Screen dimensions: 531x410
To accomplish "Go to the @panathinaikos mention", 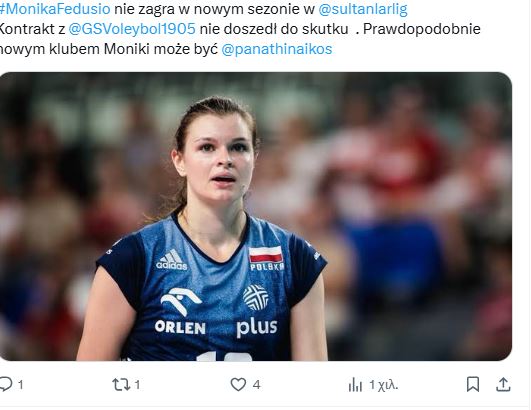I will click(277, 49).
